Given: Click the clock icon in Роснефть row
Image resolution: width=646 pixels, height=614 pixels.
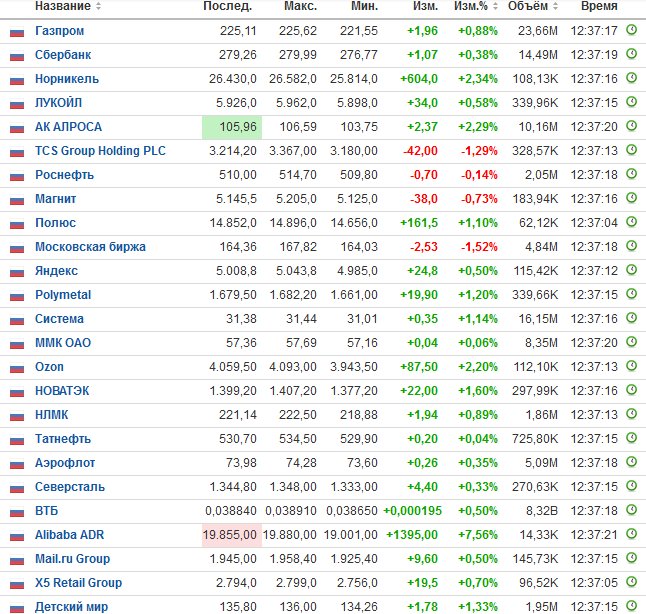Looking at the screenshot, I should click(x=631, y=174).
